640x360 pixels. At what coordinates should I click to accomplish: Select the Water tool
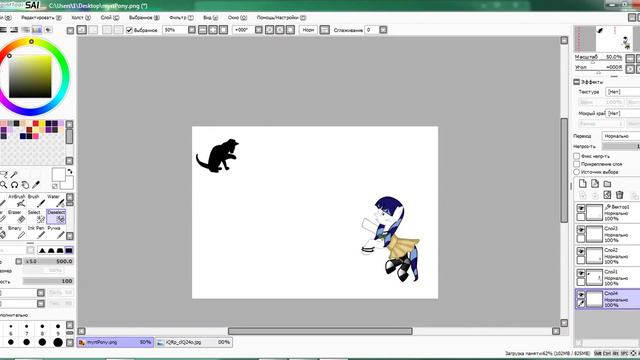point(56,201)
